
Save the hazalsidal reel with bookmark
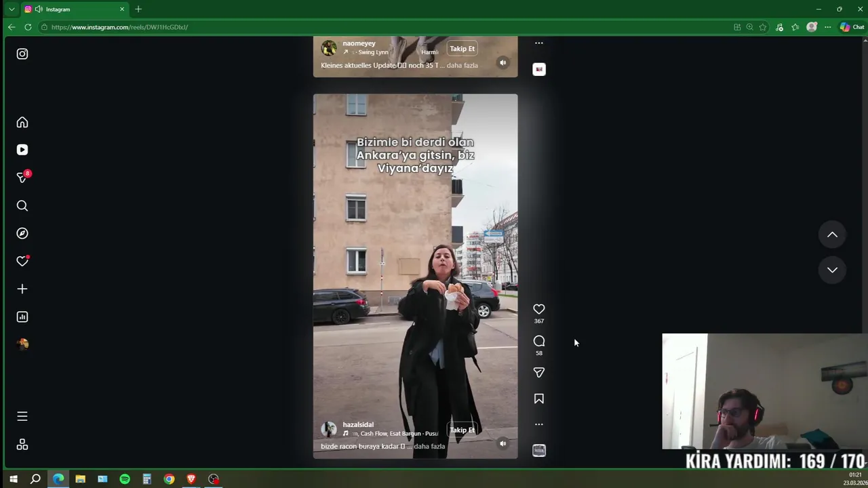[539, 399]
